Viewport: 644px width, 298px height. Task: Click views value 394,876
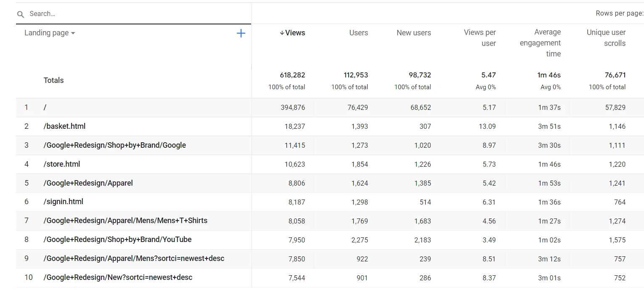[x=293, y=108]
